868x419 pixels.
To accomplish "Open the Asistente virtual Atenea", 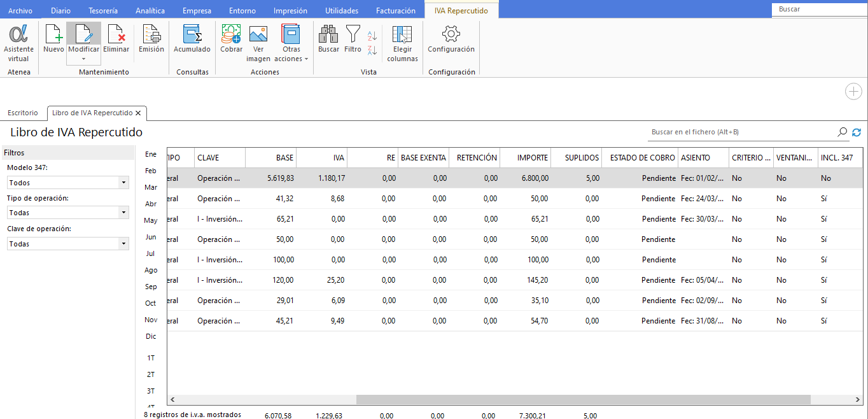I will click(x=18, y=43).
